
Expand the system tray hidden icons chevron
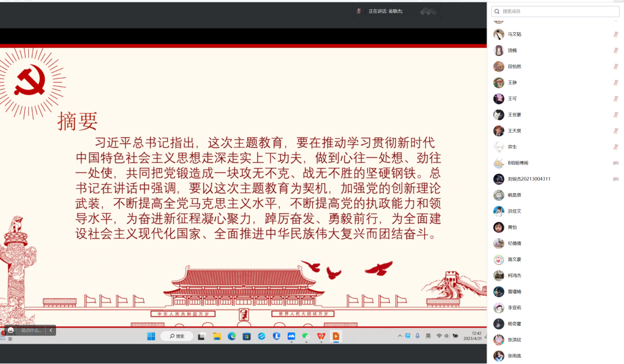click(400, 336)
